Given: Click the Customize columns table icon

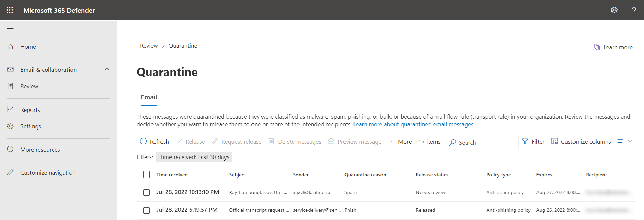Looking at the screenshot, I should click(554, 141).
